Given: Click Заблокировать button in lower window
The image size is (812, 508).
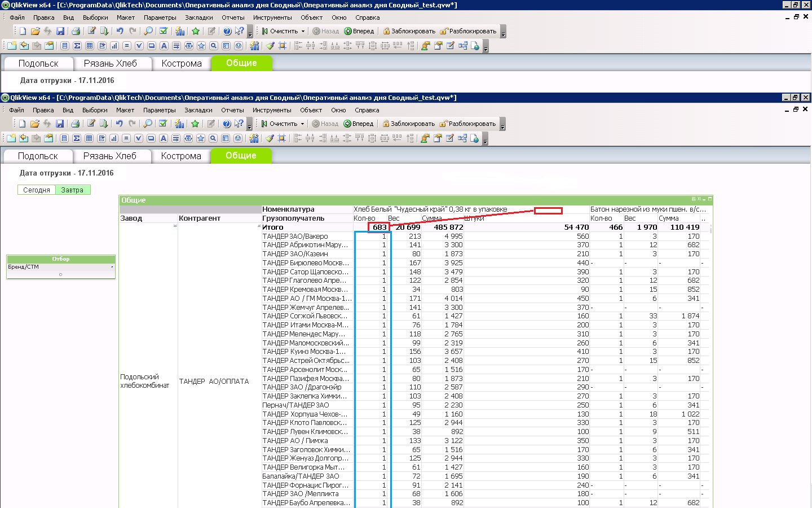Looking at the screenshot, I should tap(409, 124).
